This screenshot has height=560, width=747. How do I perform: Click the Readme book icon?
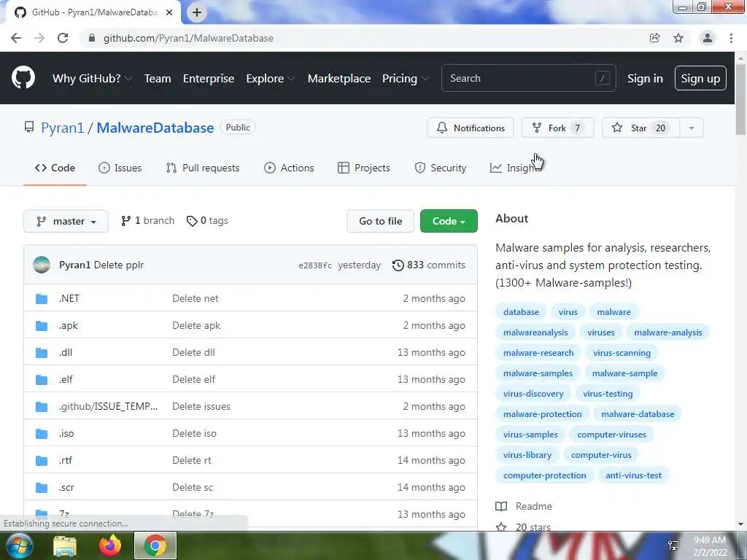point(501,506)
